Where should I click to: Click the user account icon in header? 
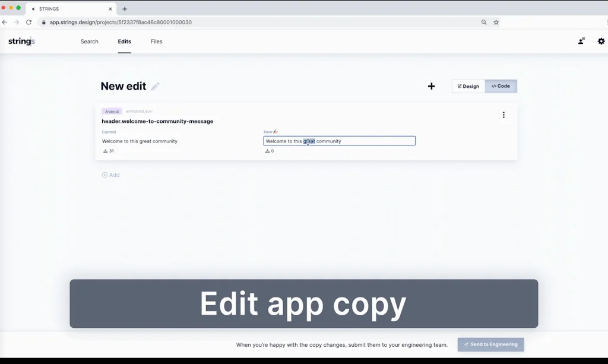(581, 42)
